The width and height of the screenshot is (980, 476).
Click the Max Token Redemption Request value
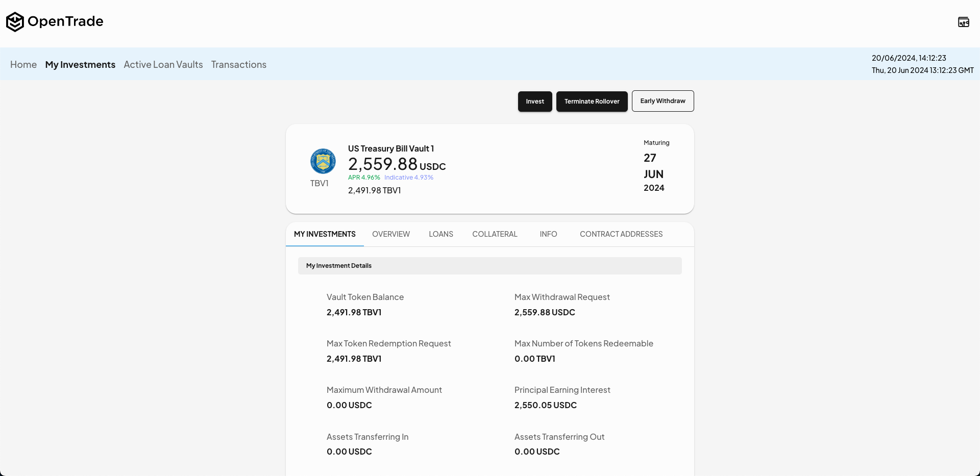point(354,359)
